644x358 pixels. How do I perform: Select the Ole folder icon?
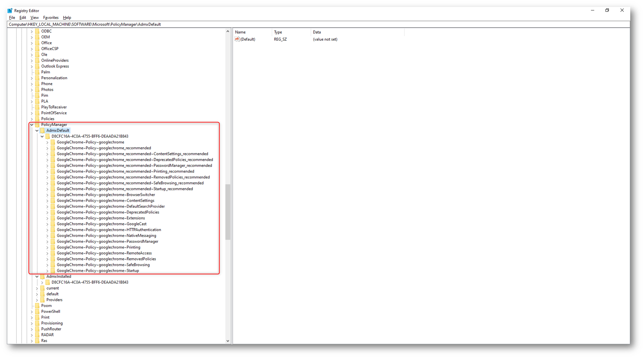click(37, 55)
